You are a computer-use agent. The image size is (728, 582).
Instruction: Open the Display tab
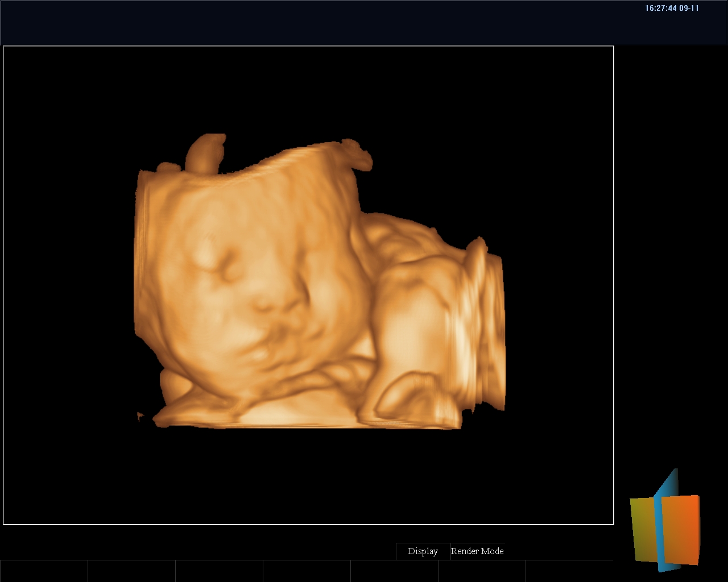[423, 551]
